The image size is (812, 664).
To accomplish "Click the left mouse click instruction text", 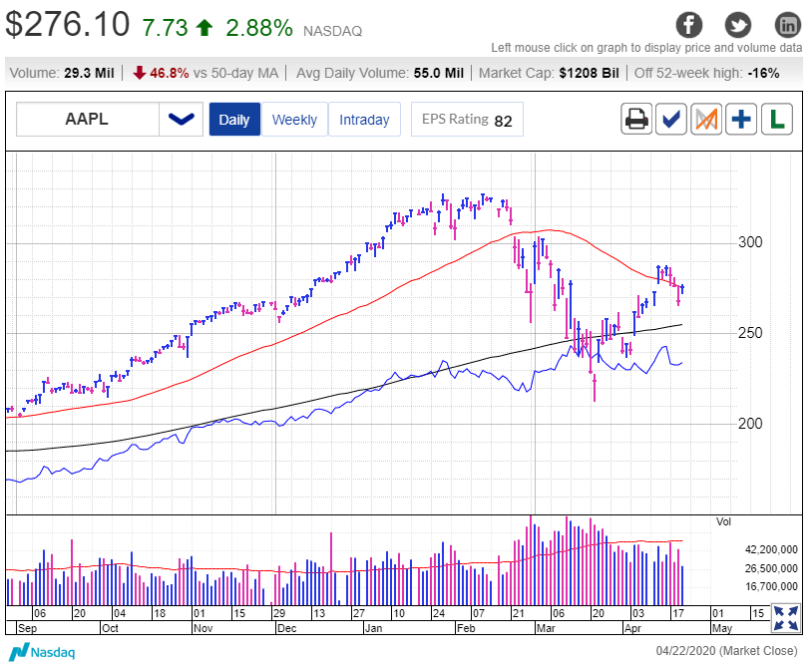I will tap(646, 48).
